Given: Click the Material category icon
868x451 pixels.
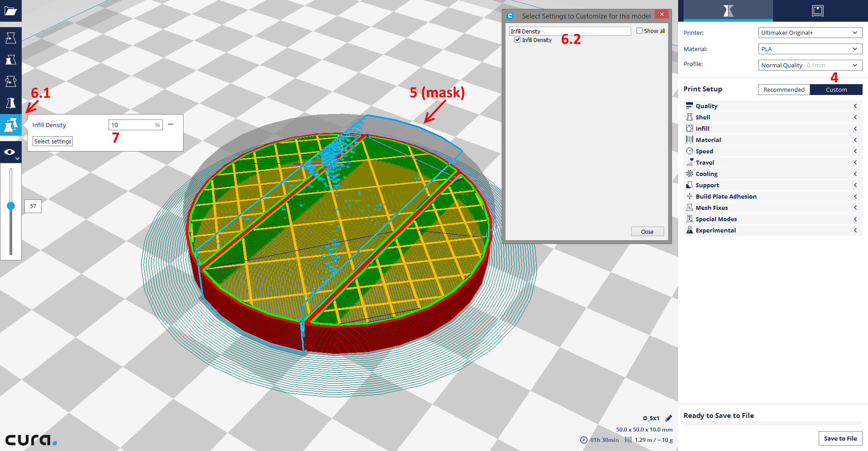Looking at the screenshot, I should click(x=689, y=140).
